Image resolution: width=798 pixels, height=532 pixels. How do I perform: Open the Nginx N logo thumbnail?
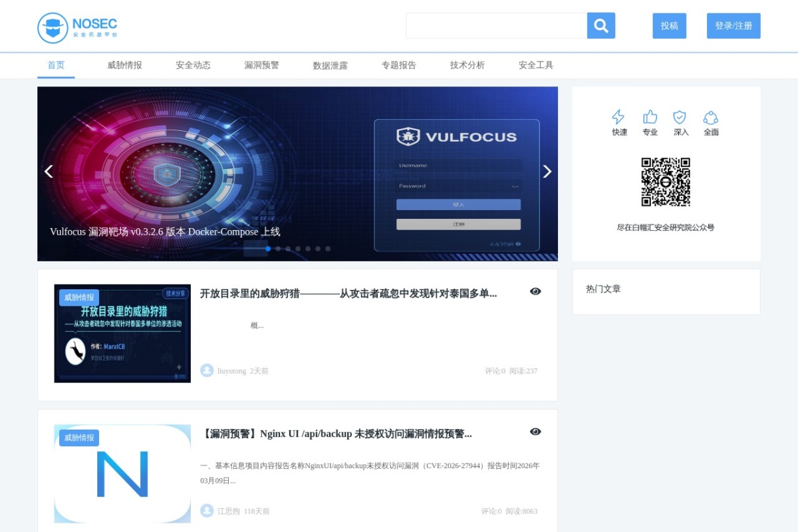(122, 474)
